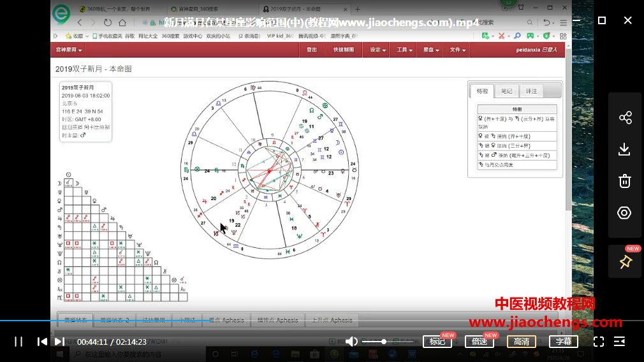Go to browser home page icon
The height and width of the screenshot is (362, 644).
click(122, 22)
